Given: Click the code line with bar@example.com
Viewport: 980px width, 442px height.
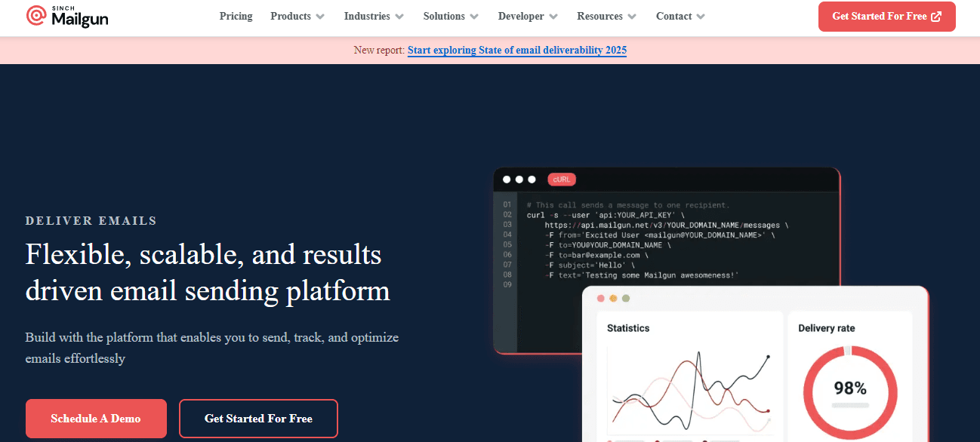Looking at the screenshot, I should (x=596, y=256).
